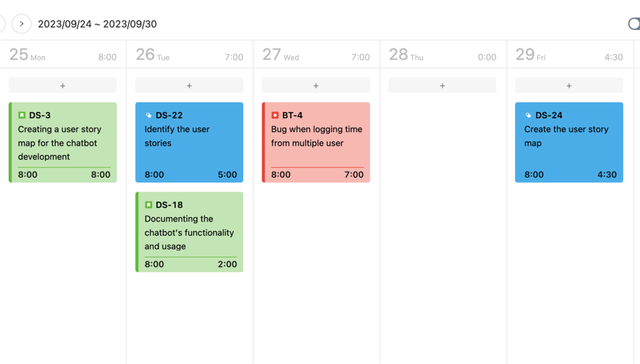Open the DS-18 documenting chatbot card
640x364 pixels.
pos(189,233)
